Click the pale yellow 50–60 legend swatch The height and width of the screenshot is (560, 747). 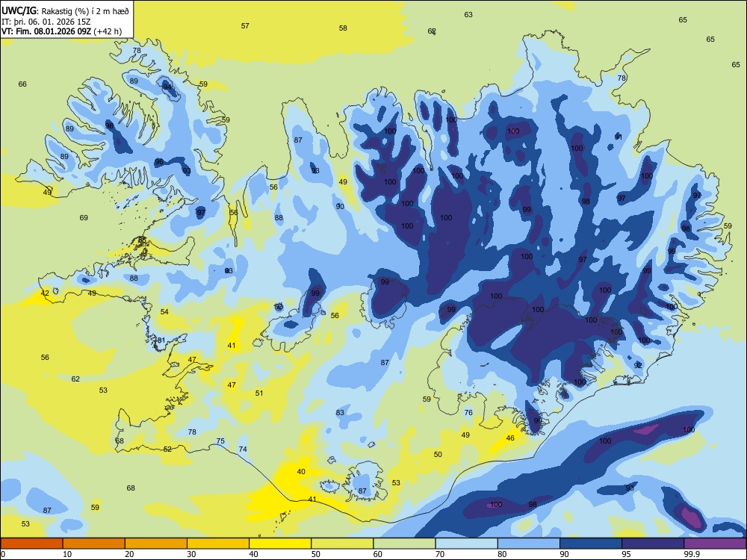coord(342,544)
